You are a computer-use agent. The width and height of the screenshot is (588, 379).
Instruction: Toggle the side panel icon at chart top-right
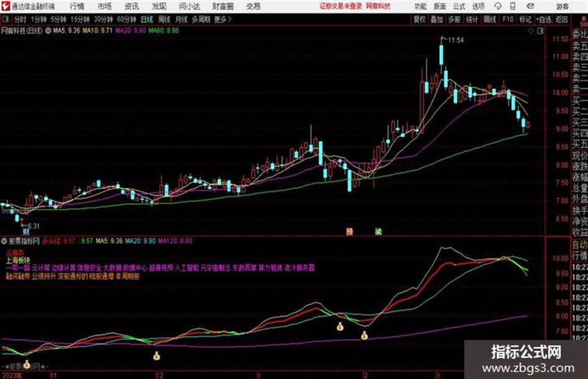(x=540, y=31)
